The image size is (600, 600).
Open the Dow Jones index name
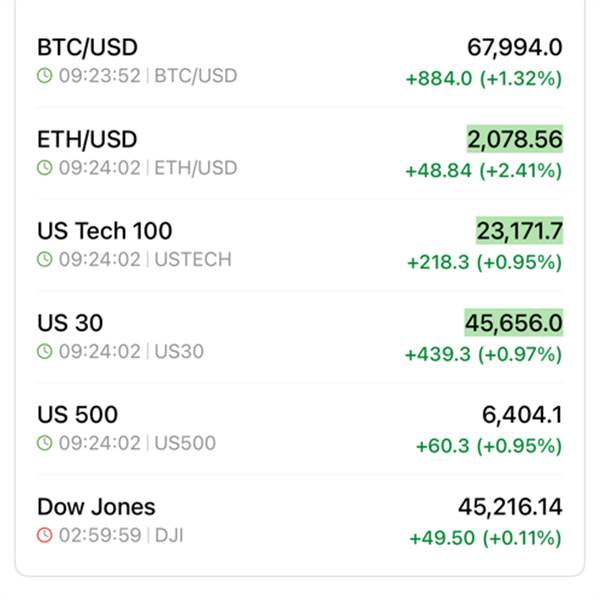coord(96,507)
